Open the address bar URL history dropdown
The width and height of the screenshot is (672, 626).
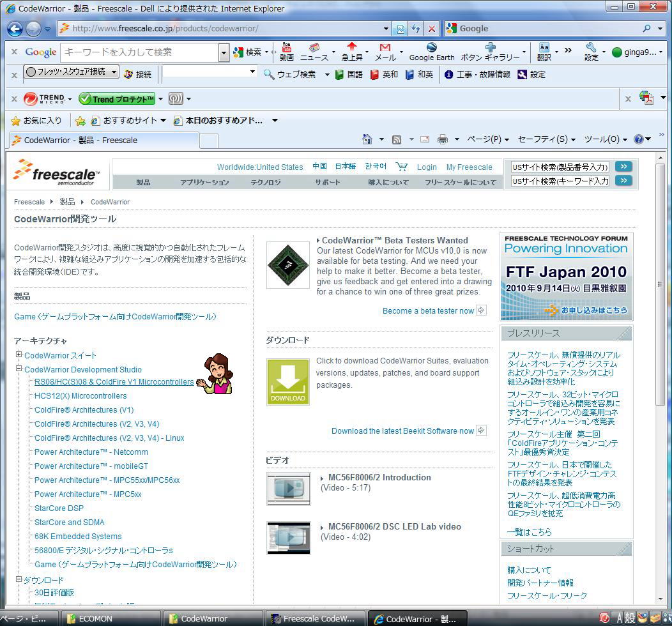click(386, 29)
